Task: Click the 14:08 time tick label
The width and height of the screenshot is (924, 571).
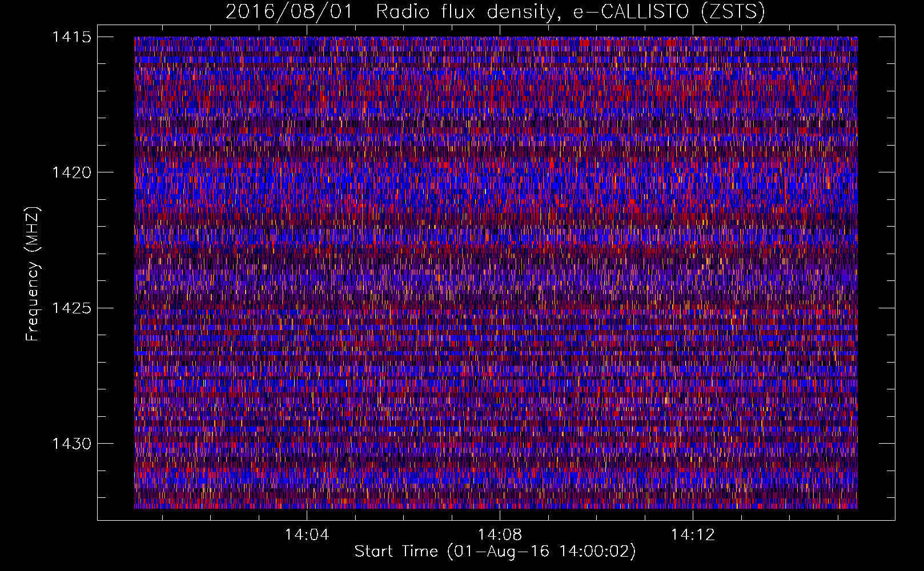Action: click(500, 535)
